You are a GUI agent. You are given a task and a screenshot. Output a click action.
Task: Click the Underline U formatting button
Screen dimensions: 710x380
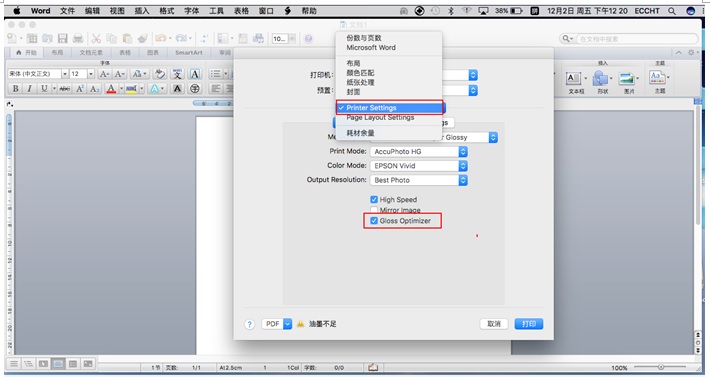(44, 88)
